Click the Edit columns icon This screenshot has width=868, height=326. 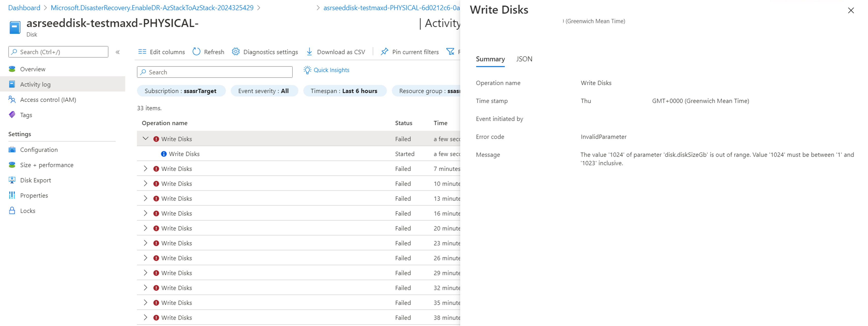coord(142,52)
